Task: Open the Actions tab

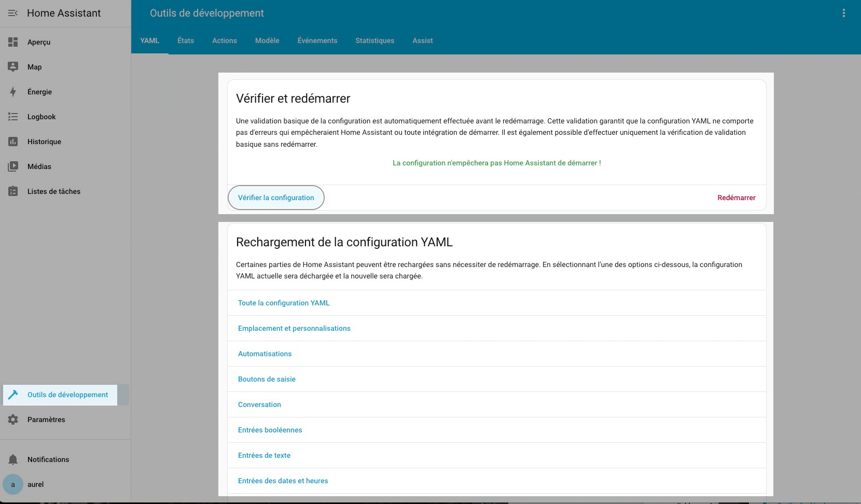Action: [x=225, y=40]
